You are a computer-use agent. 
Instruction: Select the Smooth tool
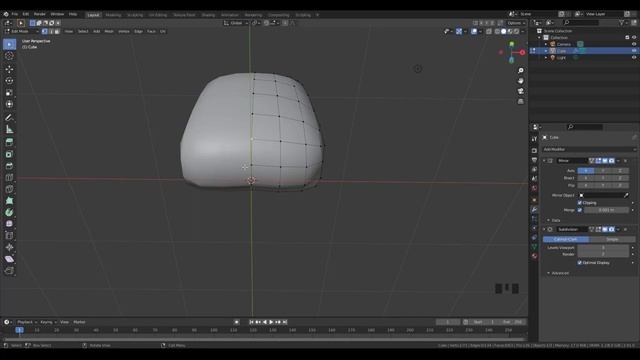tap(9, 224)
